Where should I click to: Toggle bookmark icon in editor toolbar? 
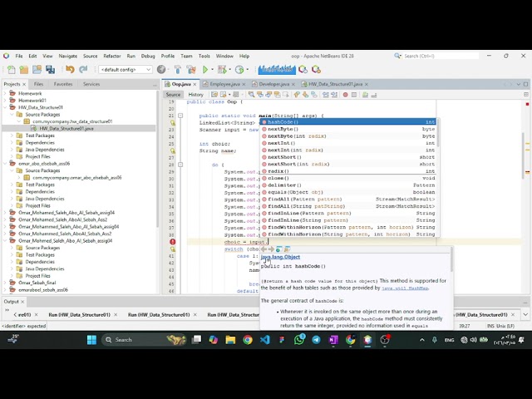click(314, 95)
